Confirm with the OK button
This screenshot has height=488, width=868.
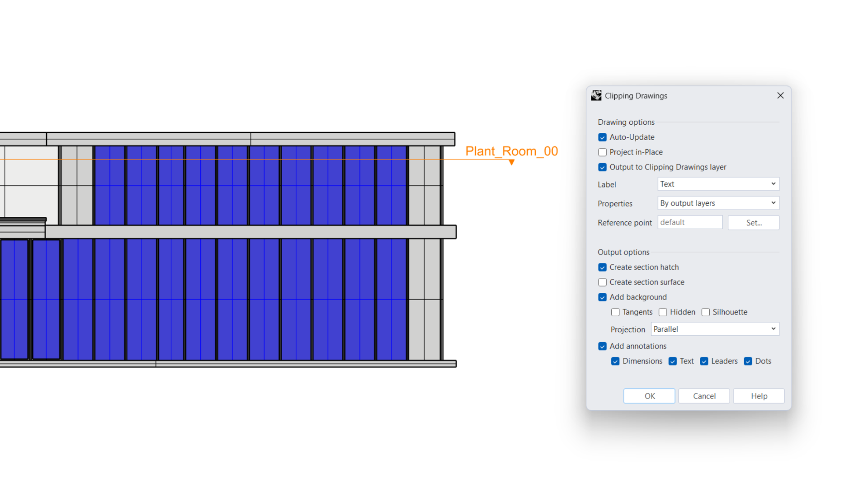pyautogui.click(x=649, y=396)
